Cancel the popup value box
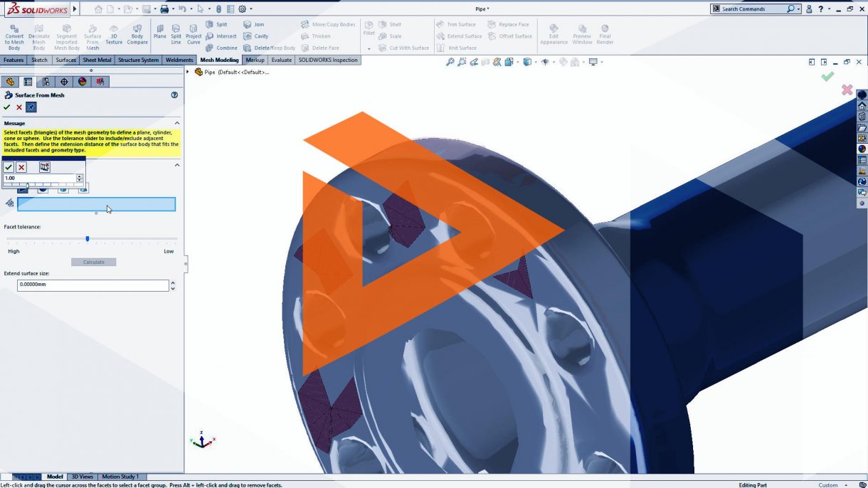The height and width of the screenshot is (488, 868). 21,167
